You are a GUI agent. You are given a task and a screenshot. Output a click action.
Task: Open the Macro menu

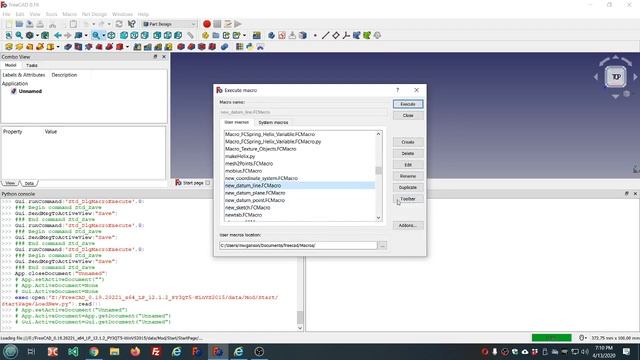(69, 14)
